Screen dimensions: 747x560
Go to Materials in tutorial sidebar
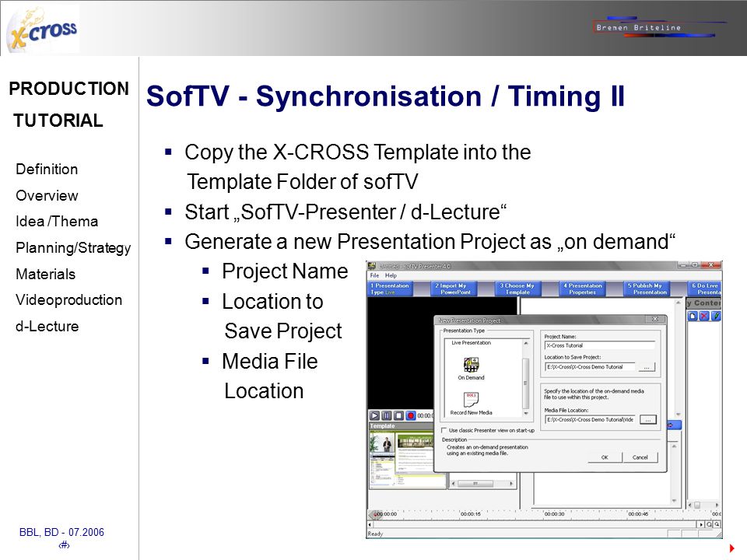click(45, 274)
